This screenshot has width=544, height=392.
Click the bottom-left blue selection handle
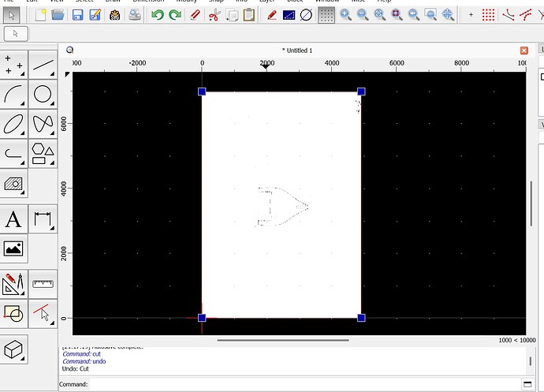click(202, 318)
